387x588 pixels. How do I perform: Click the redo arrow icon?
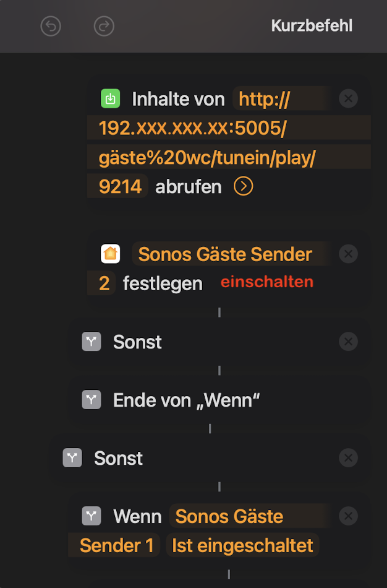coord(104,26)
